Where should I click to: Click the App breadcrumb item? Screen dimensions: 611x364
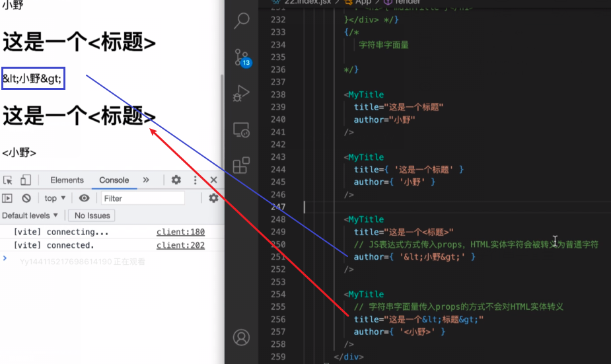coord(359,2)
